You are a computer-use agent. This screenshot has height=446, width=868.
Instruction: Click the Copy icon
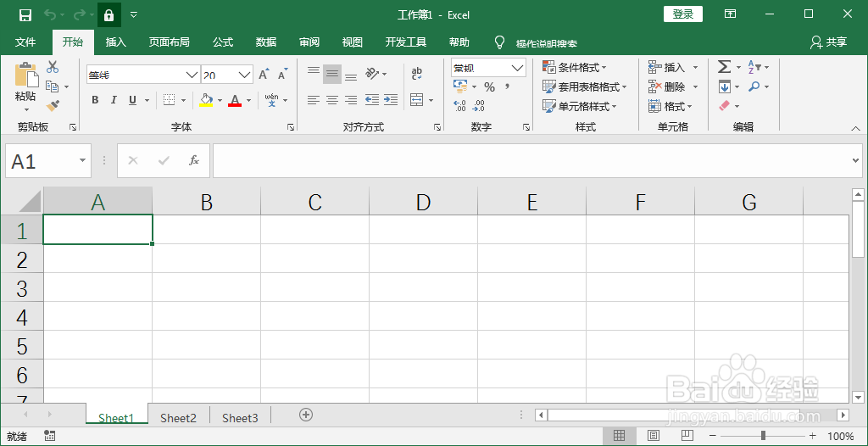53,86
